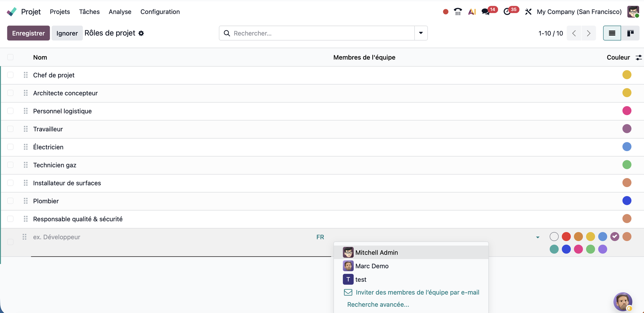This screenshot has height=313, width=644.
Task: Open the Configuration menu
Action: point(160,12)
